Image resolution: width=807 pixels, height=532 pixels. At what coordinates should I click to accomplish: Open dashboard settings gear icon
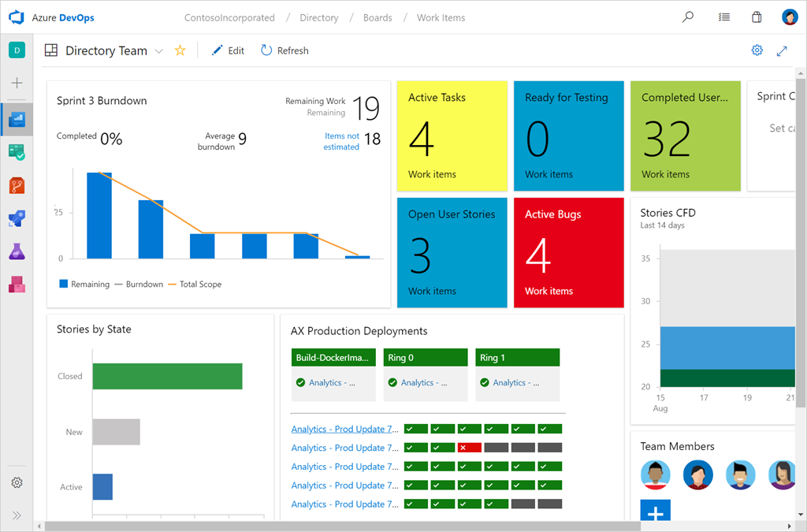[x=757, y=50]
